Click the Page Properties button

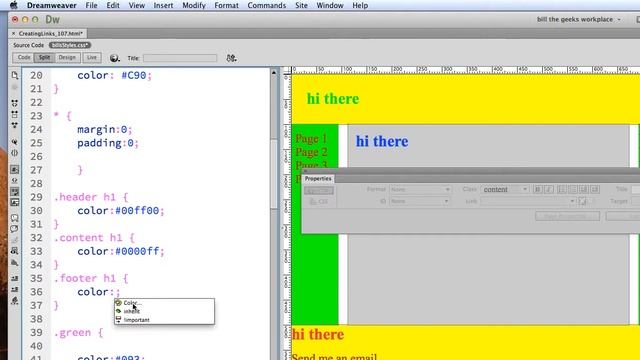(x=567, y=216)
